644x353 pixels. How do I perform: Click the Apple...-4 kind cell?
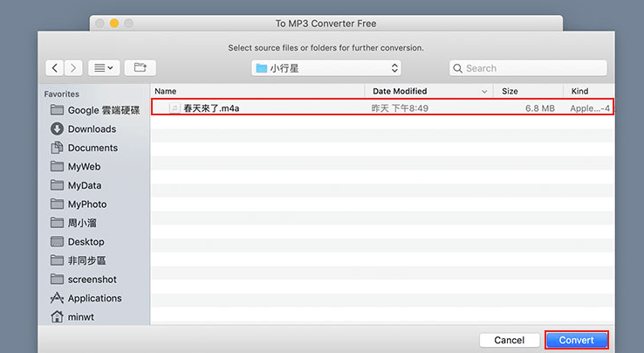tap(589, 108)
